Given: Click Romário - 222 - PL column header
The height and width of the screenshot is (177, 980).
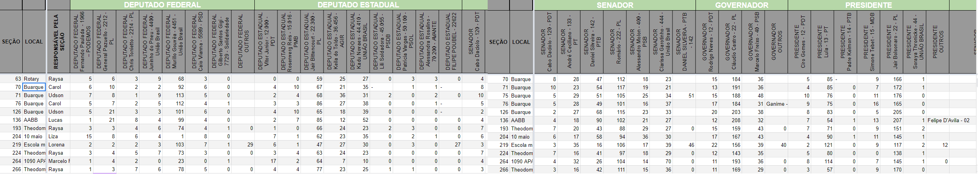Looking at the screenshot, I should point(615,42).
